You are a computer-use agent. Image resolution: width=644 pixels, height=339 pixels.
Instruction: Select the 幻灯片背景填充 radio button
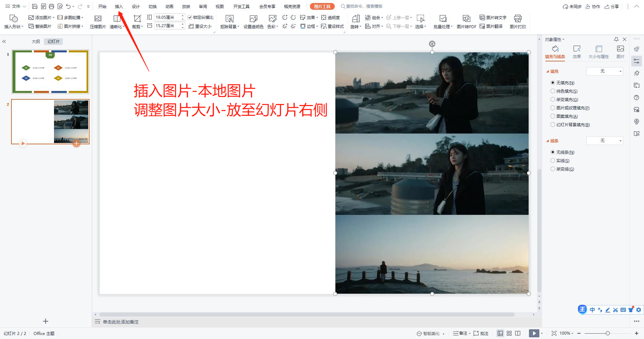click(552, 125)
